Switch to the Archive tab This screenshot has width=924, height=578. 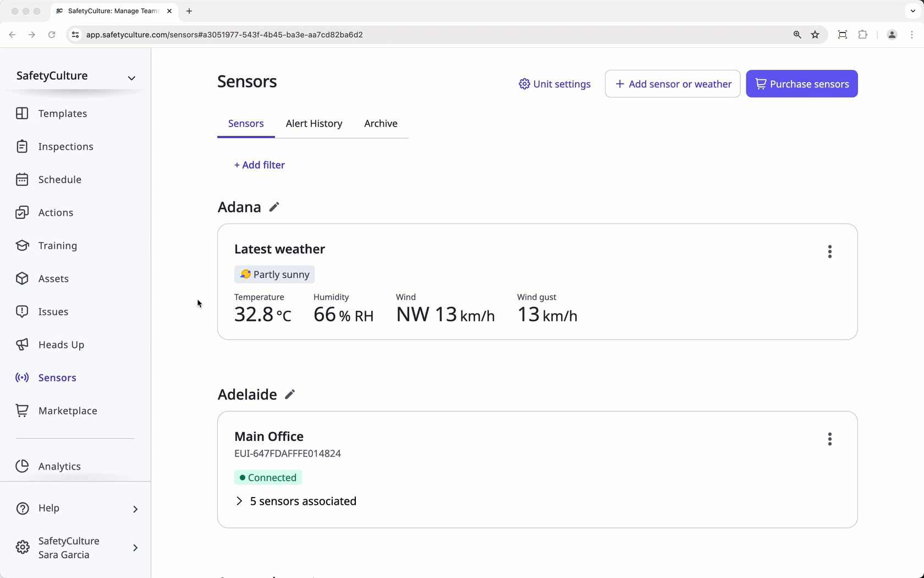tap(381, 123)
